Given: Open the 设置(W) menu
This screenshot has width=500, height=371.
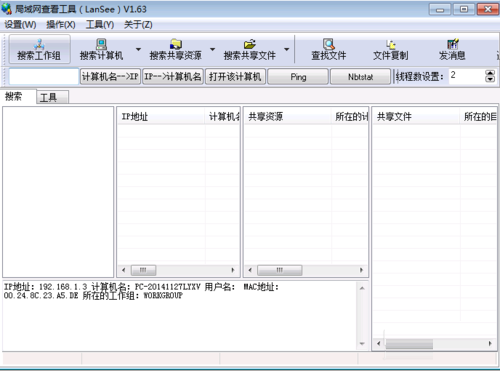Looking at the screenshot, I should [20, 25].
